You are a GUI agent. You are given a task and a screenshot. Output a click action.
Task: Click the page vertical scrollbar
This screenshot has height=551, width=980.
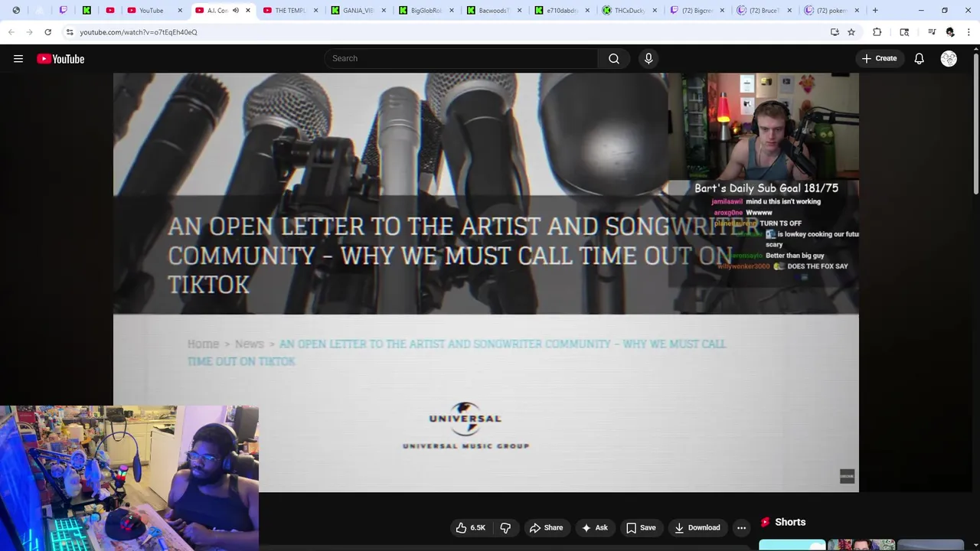[x=975, y=122]
